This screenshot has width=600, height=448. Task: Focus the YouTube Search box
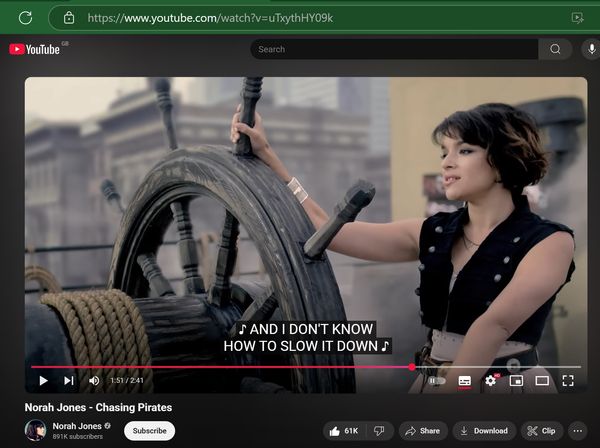pos(394,49)
